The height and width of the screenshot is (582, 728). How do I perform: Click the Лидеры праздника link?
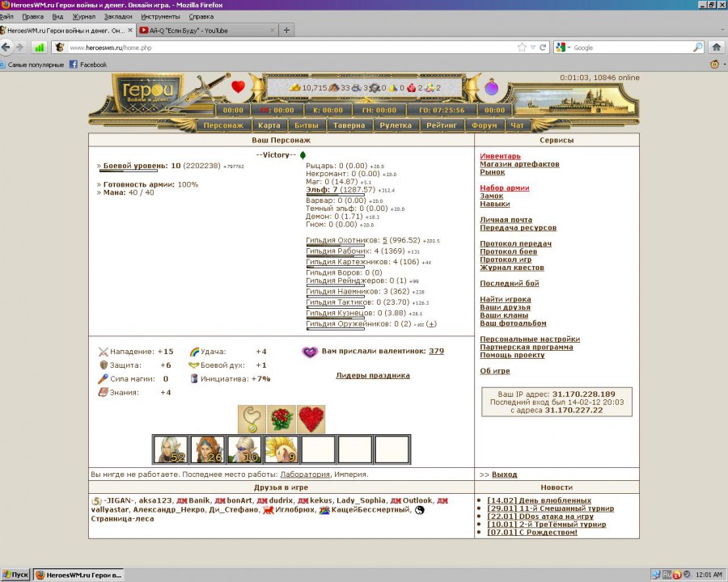tap(372, 375)
